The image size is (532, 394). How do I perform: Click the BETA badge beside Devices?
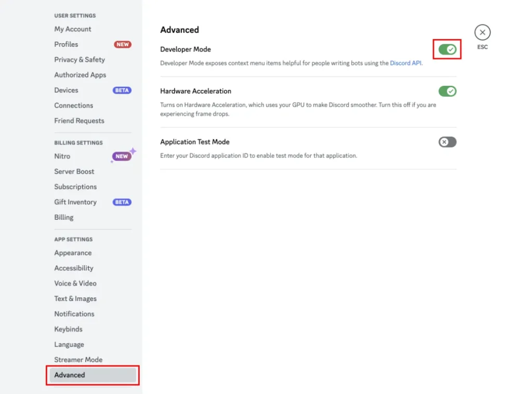click(122, 90)
